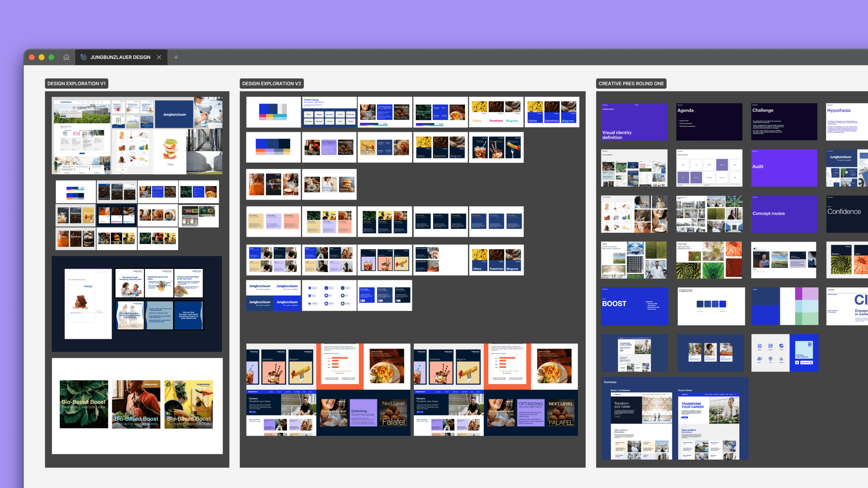Click the download icon in the icon-set slide

click(x=781, y=359)
